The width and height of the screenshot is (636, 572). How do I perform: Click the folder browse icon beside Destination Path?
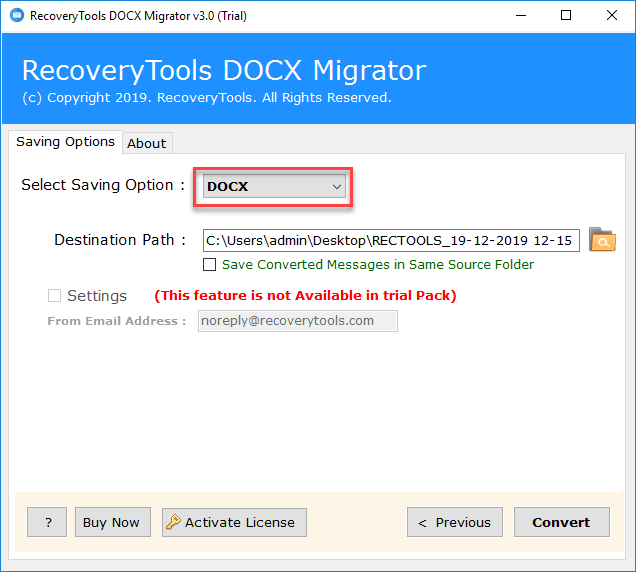click(602, 240)
